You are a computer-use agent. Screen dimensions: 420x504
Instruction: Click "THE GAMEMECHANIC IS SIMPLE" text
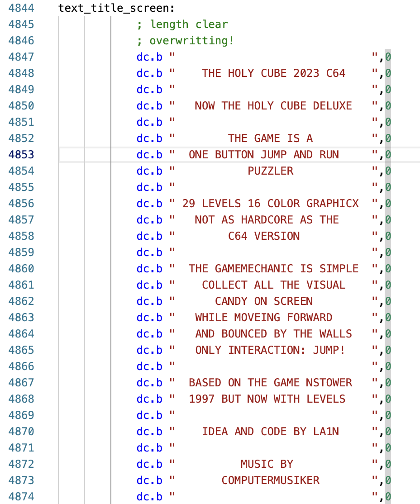click(x=273, y=269)
